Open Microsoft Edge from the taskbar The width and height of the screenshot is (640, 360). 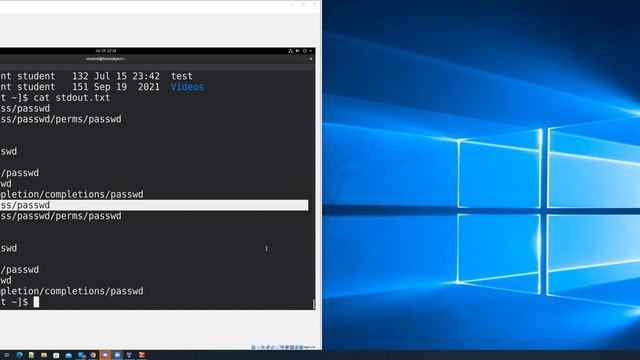[19, 355]
